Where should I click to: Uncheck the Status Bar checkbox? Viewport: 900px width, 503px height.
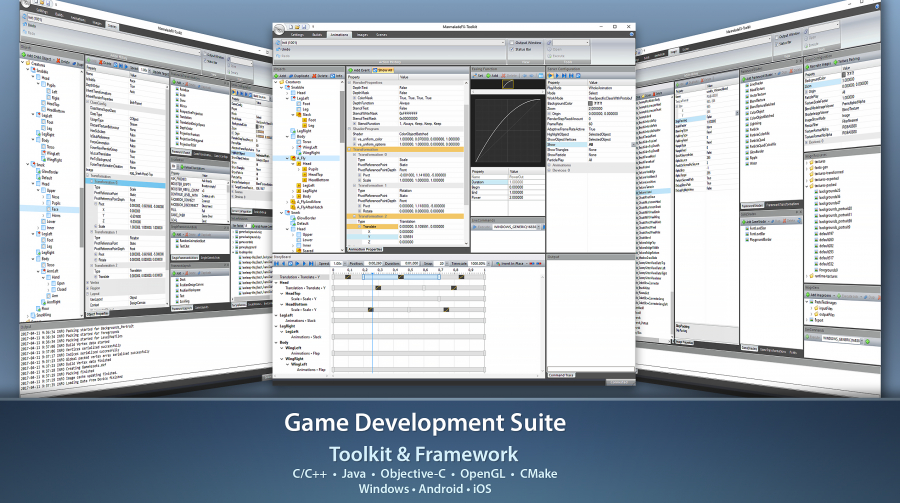click(x=513, y=49)
